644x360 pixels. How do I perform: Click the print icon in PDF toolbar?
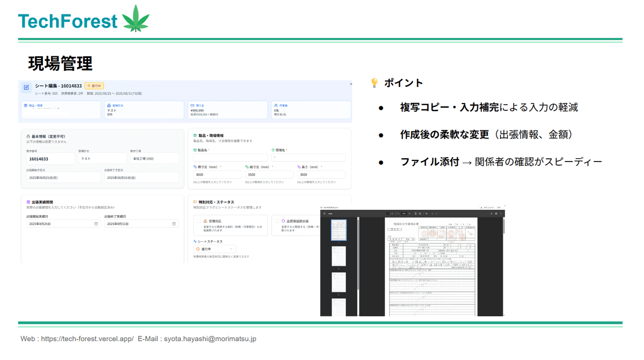click(x=496, y=214)
